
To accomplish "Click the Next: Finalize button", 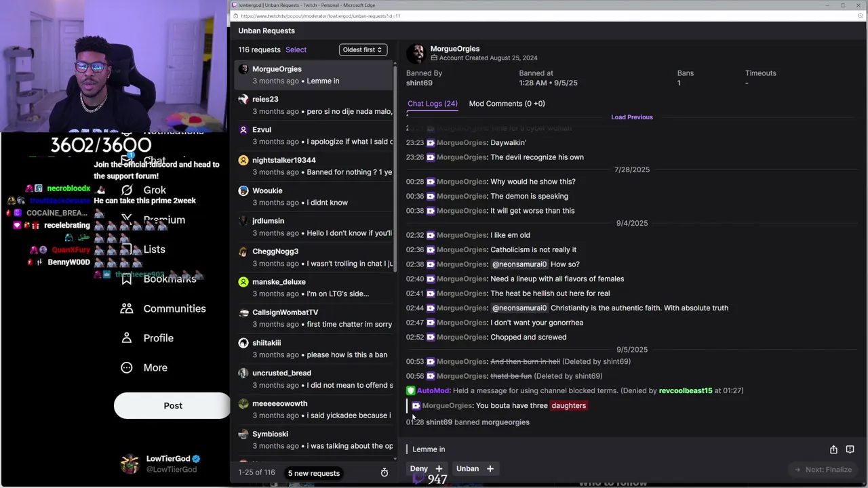I will point(823,470).
